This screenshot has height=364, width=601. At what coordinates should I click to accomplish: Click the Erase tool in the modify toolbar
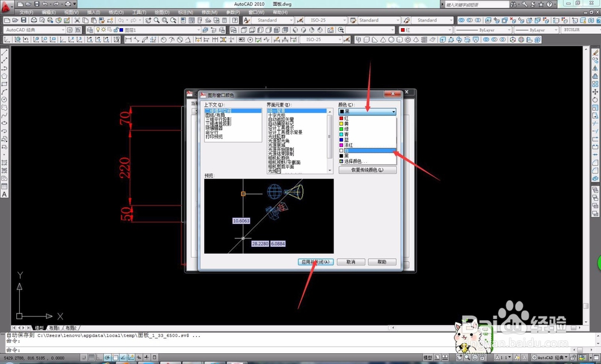[595, 52]
